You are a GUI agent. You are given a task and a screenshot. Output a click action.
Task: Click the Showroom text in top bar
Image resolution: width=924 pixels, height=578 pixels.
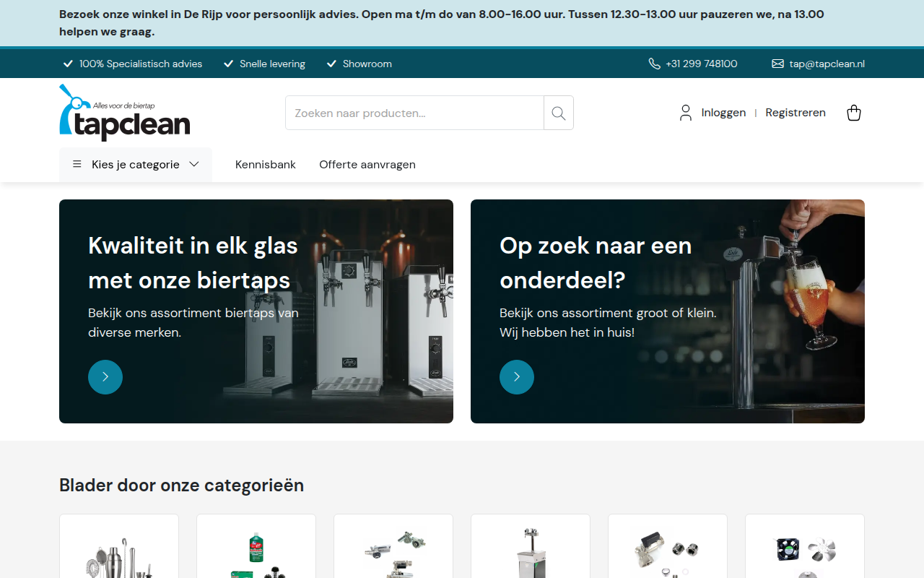click(x=367, y=64)
